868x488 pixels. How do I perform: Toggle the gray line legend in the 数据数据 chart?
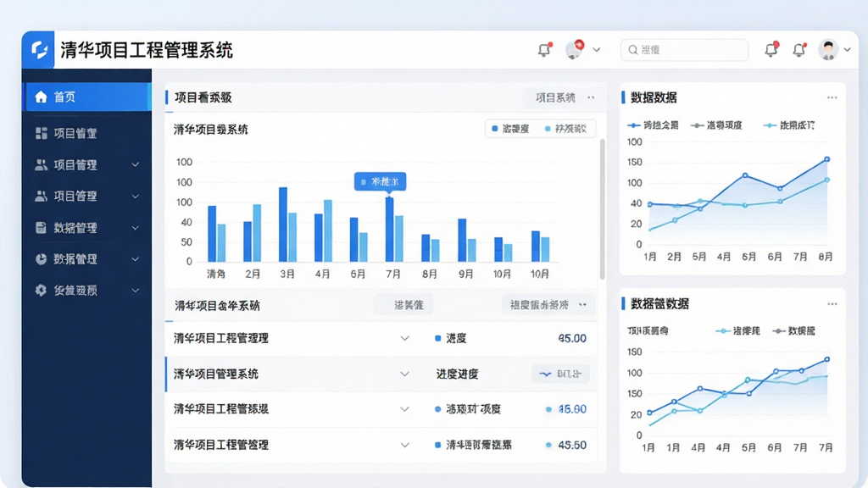716,125
